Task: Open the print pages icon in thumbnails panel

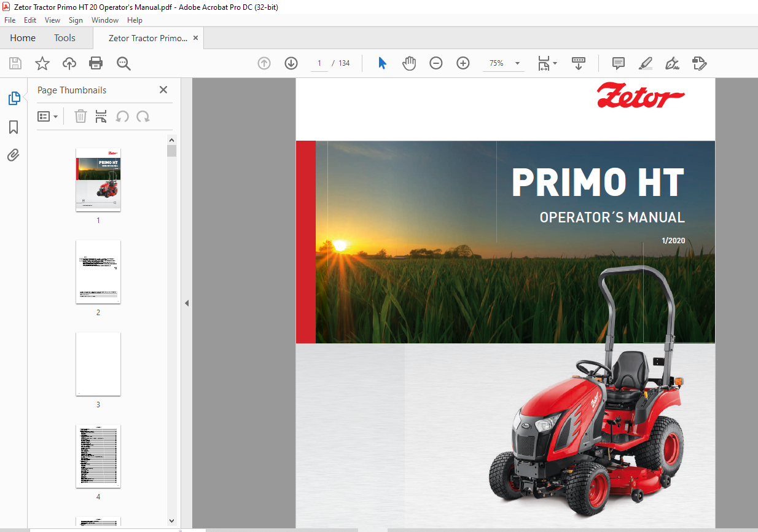Action: pyautogui.click(x=101, y=116)
